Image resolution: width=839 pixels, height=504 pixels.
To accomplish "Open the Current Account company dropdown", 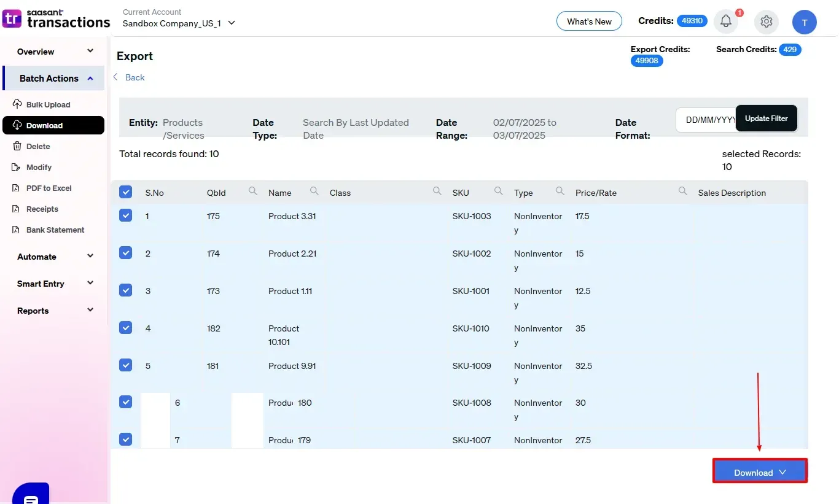I will pyautogui.click(x=179, y=23).
